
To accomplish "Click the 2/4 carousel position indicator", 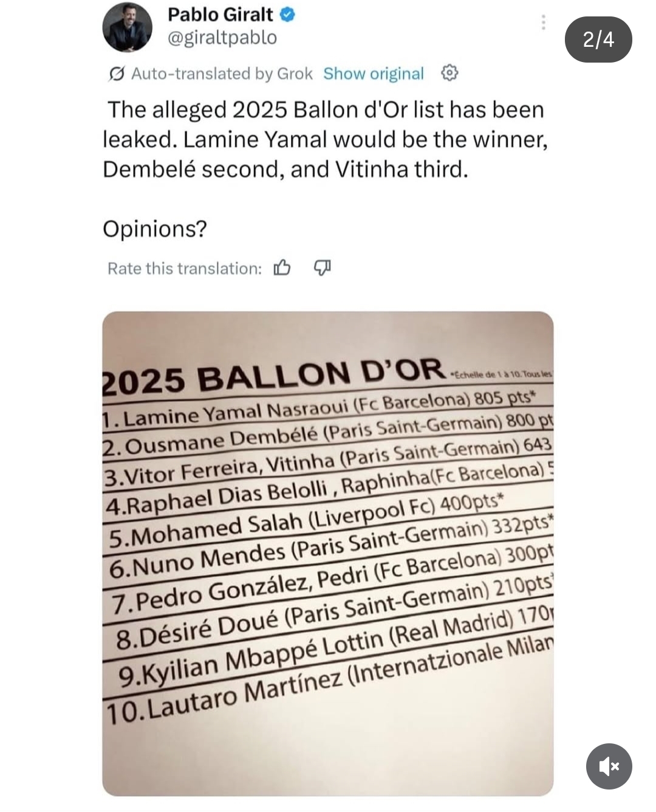I will [598, 40].
